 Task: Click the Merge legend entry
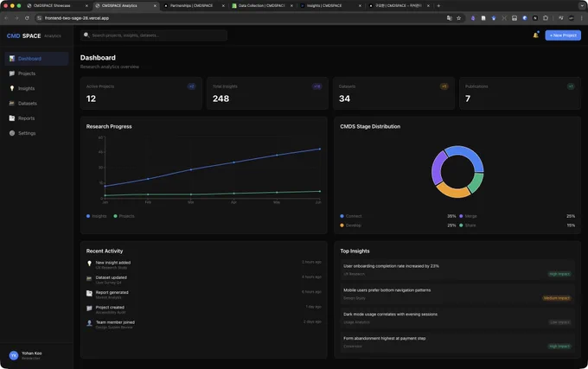coord(469,216)
